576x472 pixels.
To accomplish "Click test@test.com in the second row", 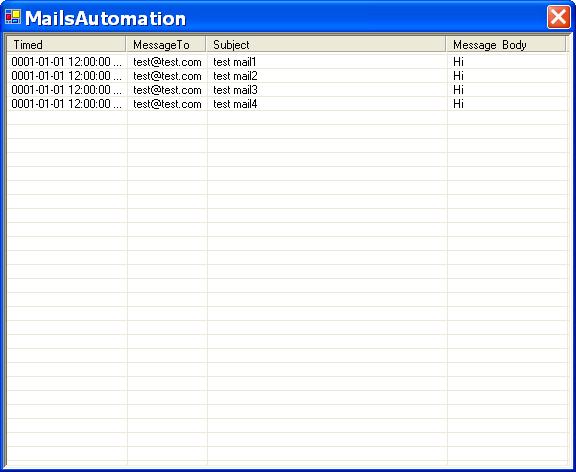I will click(167, 76).
